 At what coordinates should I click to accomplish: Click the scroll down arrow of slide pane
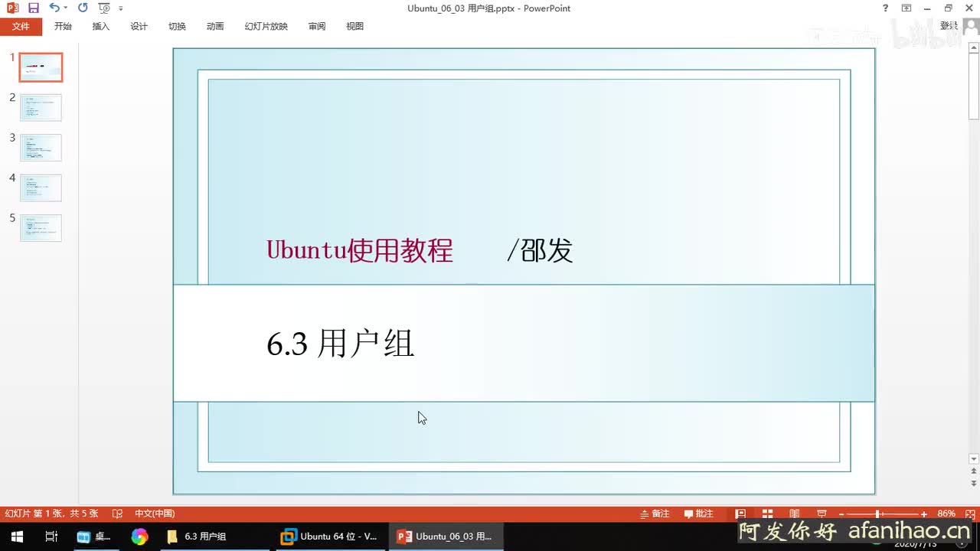pos(974,458)
